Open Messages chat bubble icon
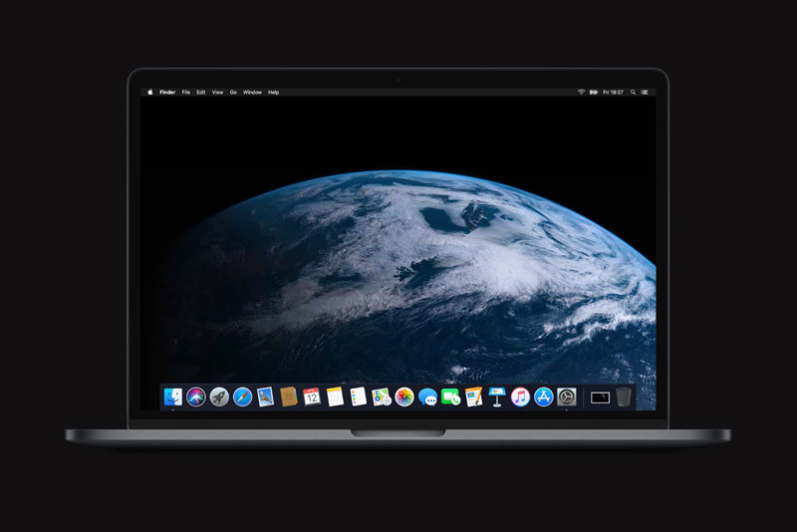 click(428, 398)
